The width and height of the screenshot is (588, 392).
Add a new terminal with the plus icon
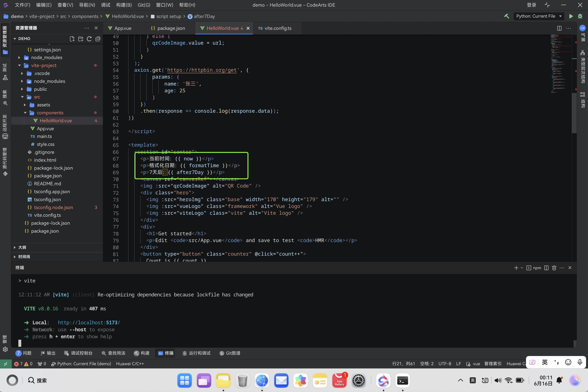click(x=516, y=268)
